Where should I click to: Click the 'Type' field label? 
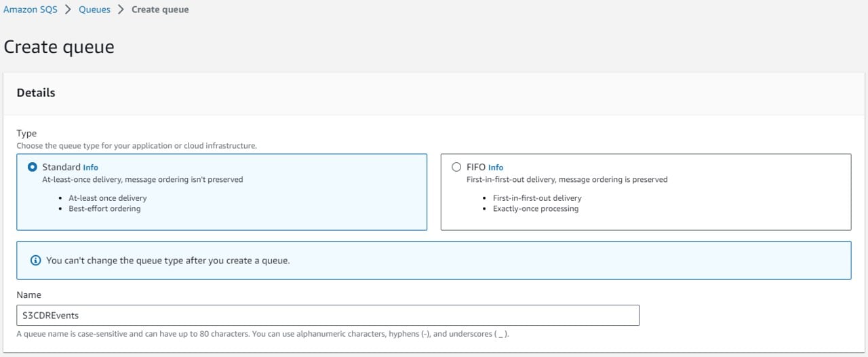click(x=26, y=133)
